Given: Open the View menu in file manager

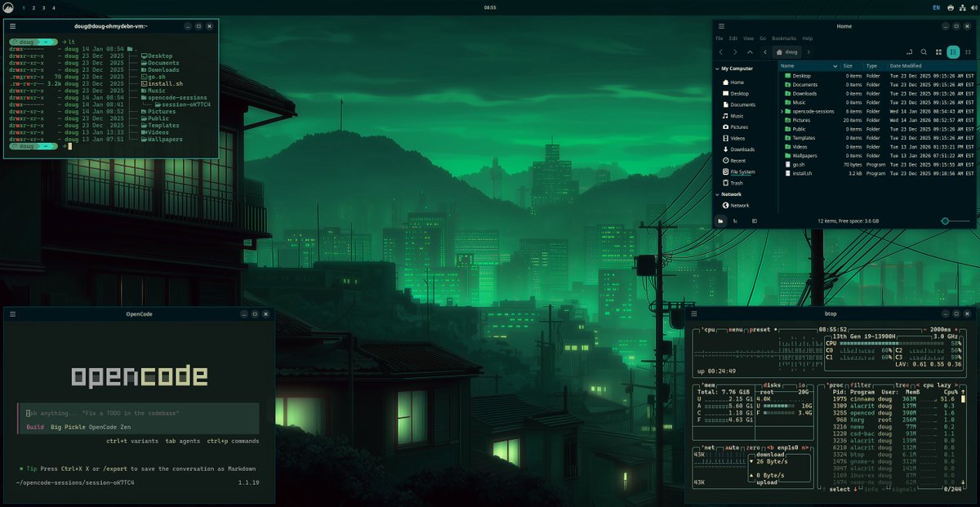Looking at the screenshot, I should (748, 38).
